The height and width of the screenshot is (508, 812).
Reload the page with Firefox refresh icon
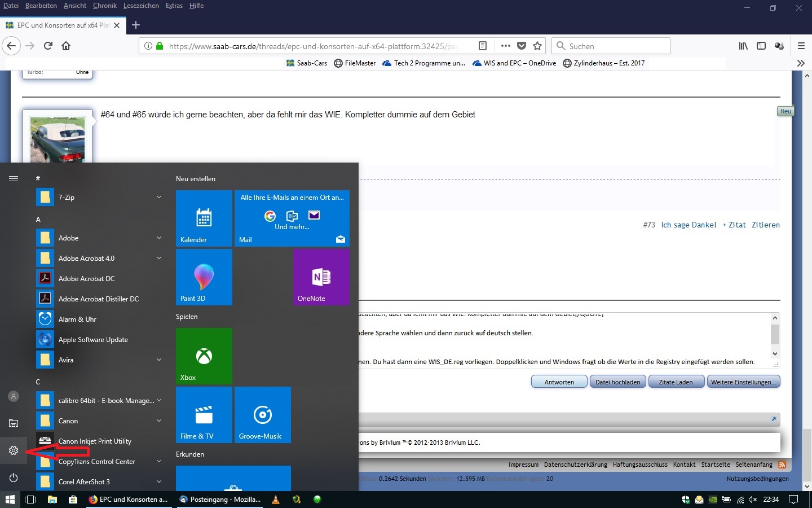coord(48,46)
